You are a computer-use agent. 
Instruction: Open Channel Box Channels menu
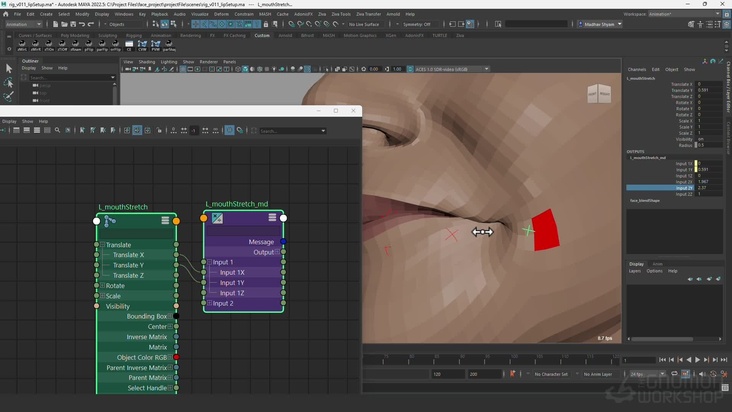coord(637,70)
